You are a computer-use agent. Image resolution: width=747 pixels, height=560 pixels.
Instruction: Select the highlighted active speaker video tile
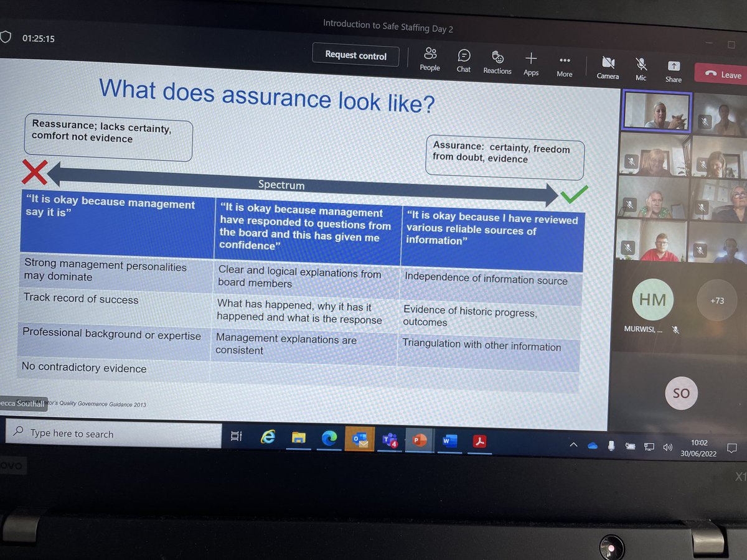657,111
